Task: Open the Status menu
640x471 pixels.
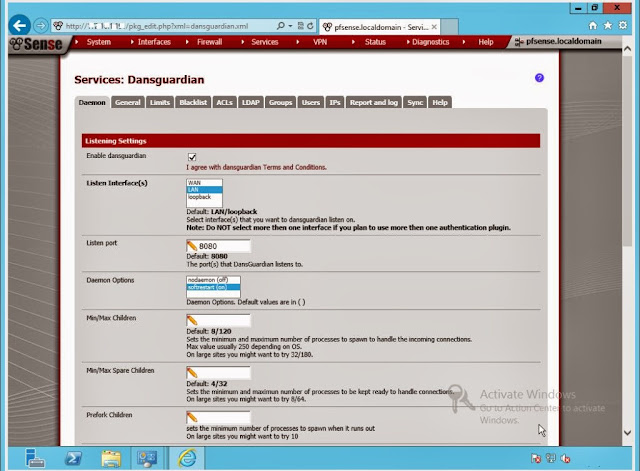Action: [x=375, y=42]
